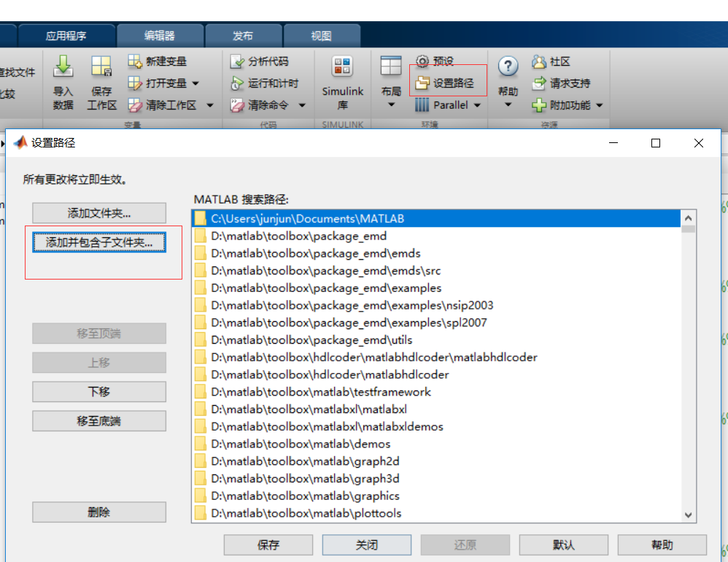The image size is (728, 562).
Task: Click the Remove (删除) button
Action: pyautogui.click(x=99, y=512)
